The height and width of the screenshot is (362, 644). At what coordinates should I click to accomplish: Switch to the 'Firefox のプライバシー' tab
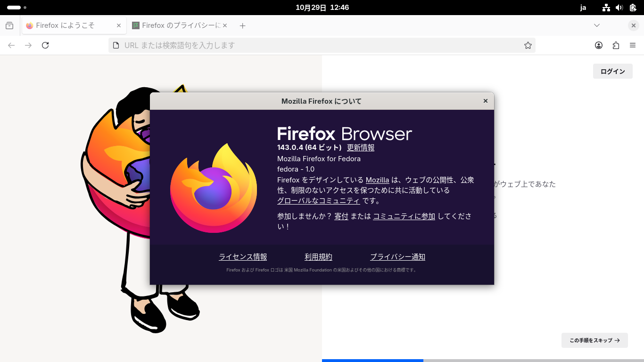(180, 25)
